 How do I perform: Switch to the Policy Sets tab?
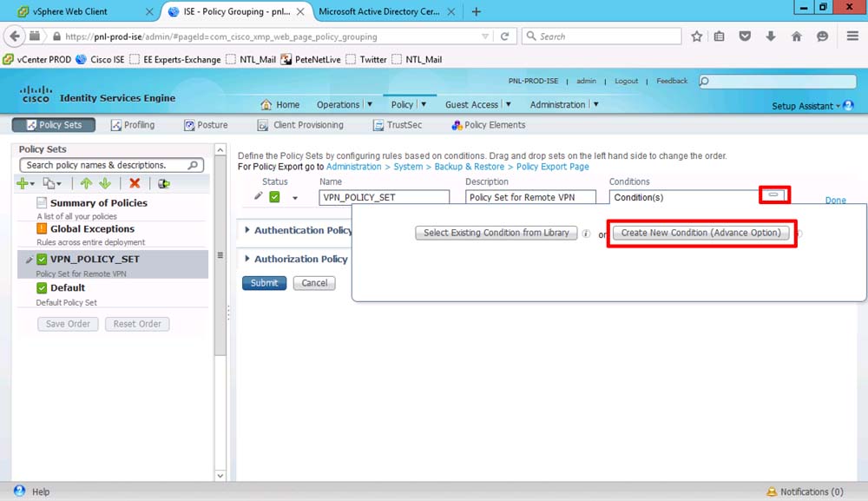click(54, 125)
